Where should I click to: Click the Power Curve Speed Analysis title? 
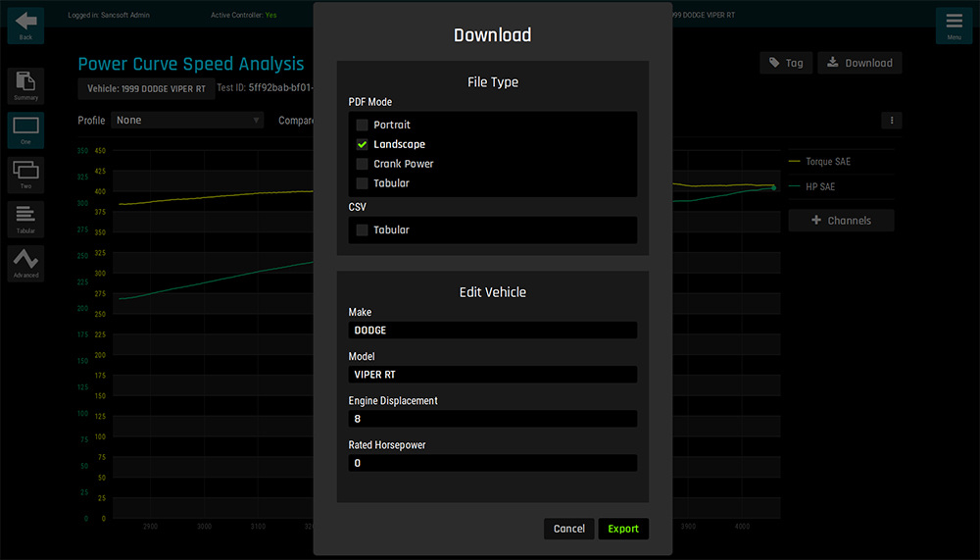pos(191,64)
